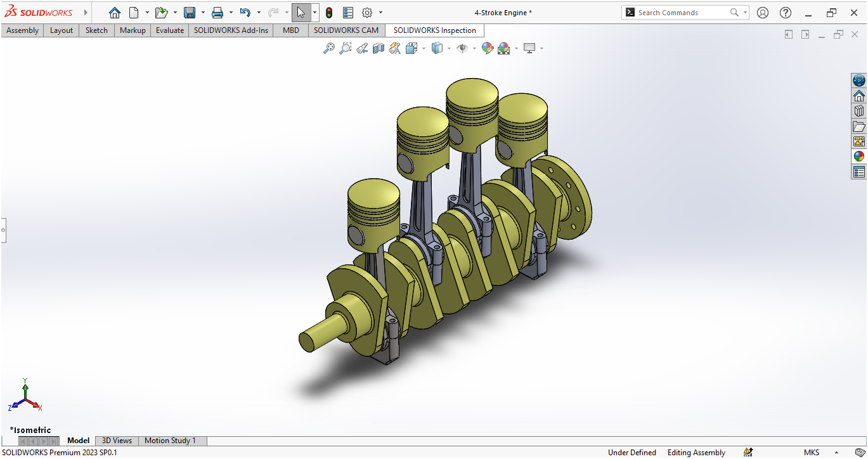Click the Help question mark button
The width and height of the screenshot is (868, 459).
[786, 13]
